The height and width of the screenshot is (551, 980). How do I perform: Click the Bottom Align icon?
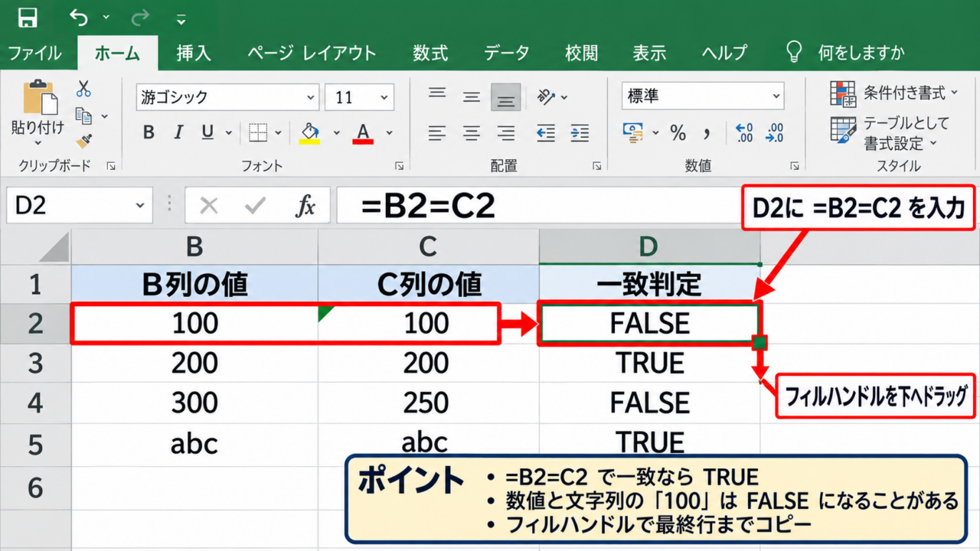click(x=506, y=98)
